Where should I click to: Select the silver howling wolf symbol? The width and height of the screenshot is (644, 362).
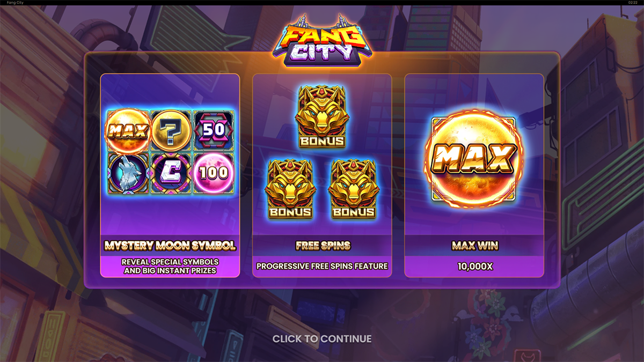(x=128, y=173)
